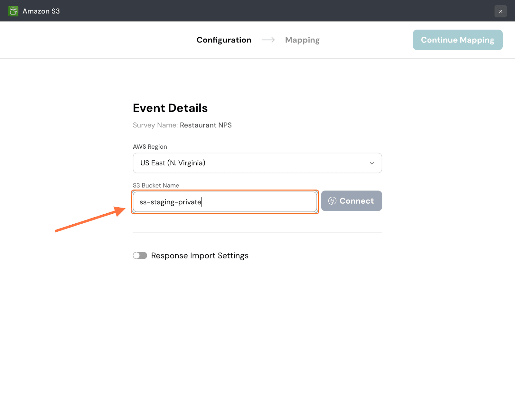Click the Response Import Settings label text
Viewport: 515px width, 420px height.
point(200,256)
